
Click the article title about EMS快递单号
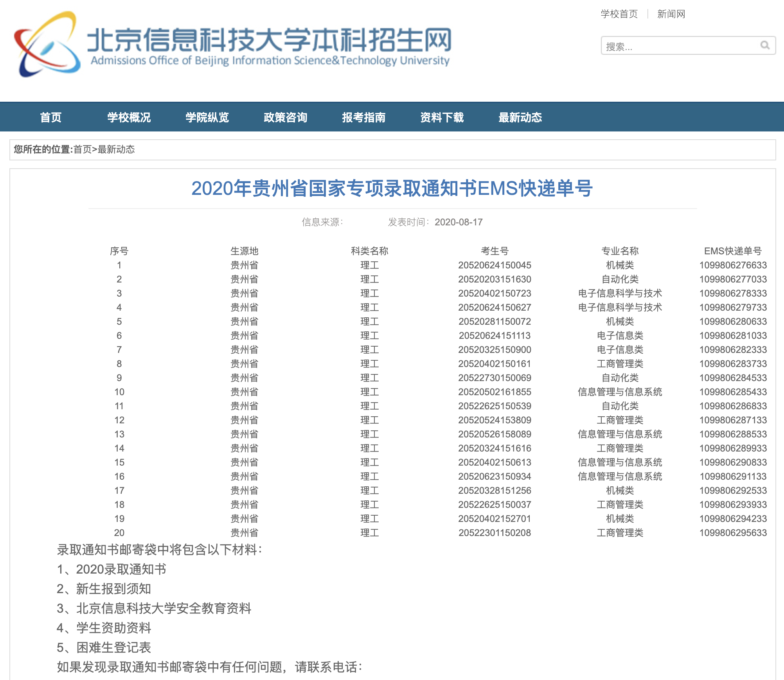392,188
